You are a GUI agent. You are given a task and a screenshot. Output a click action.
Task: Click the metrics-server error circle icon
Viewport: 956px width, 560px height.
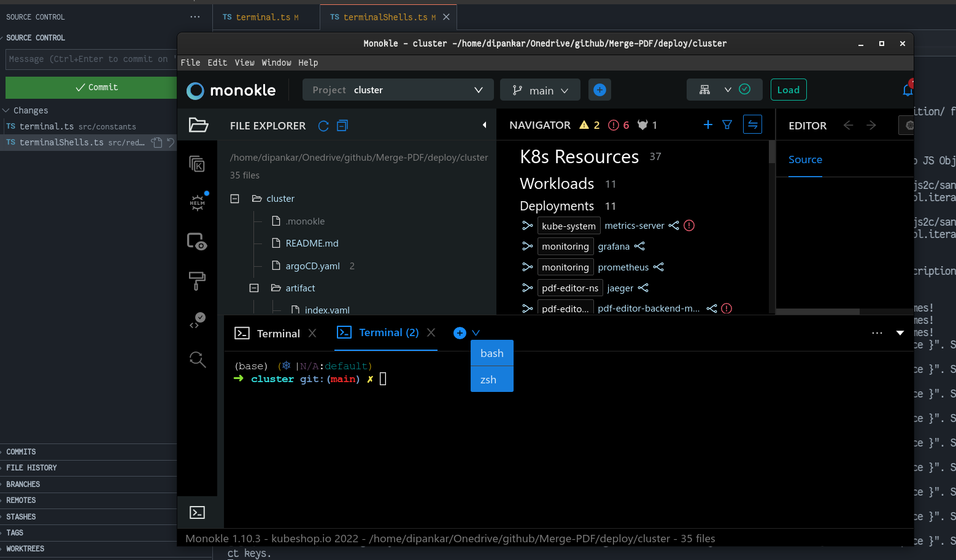[x=689, y=225]
